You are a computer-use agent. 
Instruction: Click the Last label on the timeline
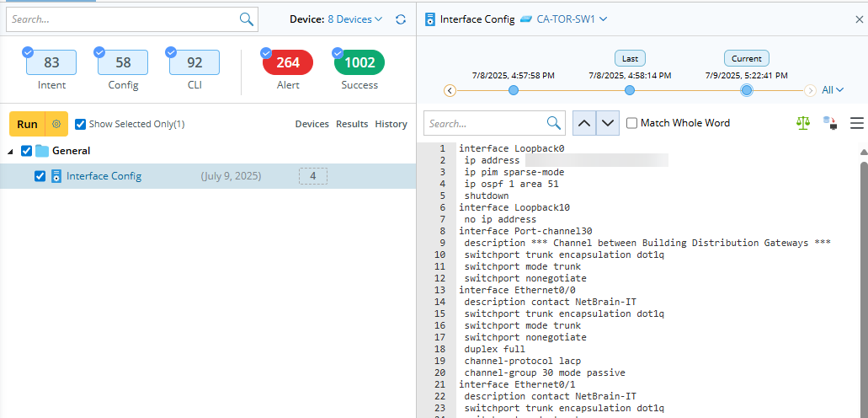[x=630, y=58]
